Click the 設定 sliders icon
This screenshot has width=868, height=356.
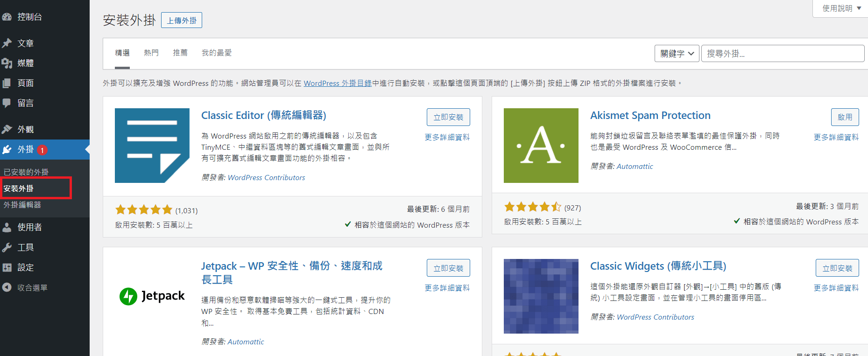[x=7, y=267]
